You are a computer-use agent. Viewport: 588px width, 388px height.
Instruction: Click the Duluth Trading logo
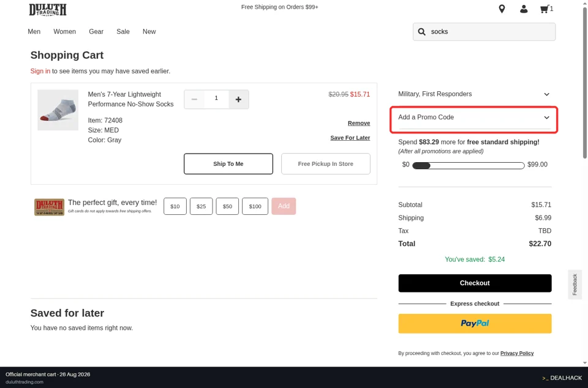(48, 10)
